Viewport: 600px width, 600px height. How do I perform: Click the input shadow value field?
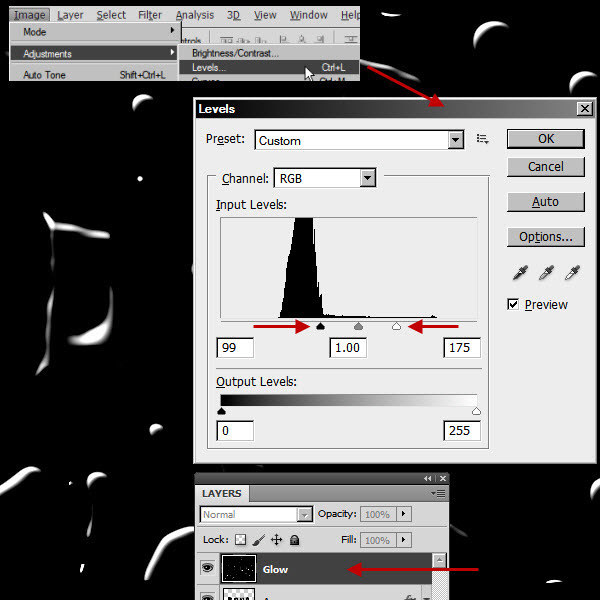234,348
